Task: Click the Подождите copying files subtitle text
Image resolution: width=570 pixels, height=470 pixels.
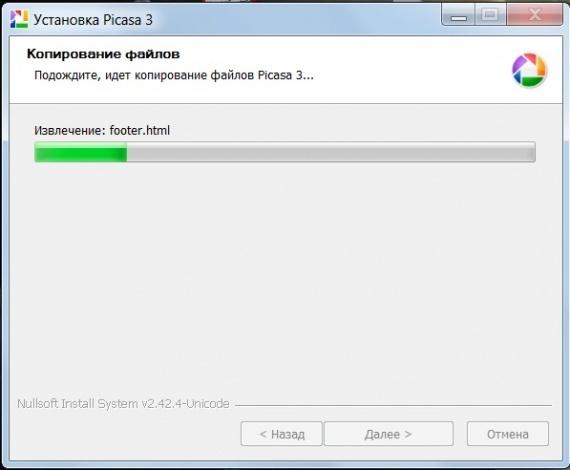Action: click(174, 75)
